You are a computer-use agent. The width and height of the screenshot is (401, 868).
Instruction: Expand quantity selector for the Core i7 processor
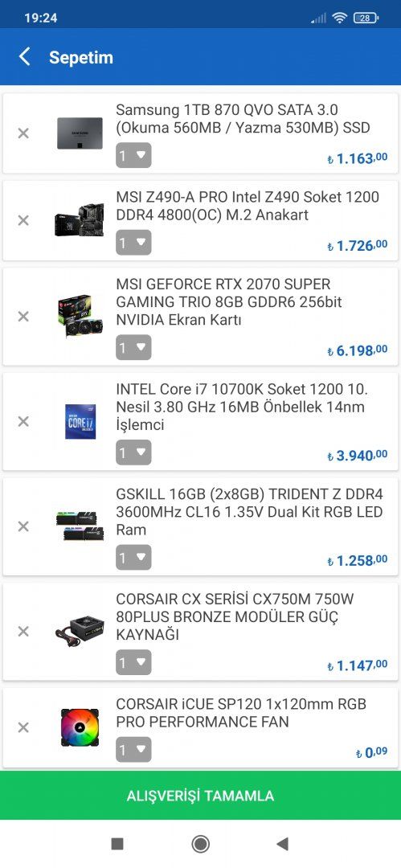tap(133, 452)
